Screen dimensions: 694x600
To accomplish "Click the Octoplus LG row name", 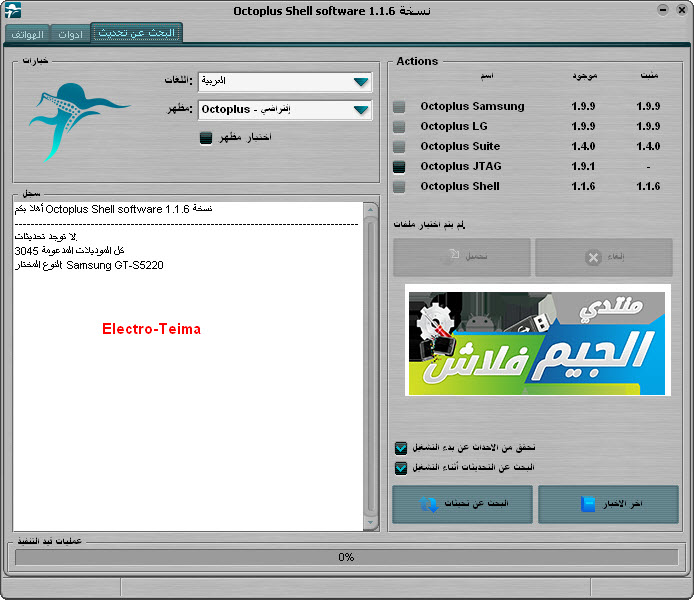I will pos(454,126).
